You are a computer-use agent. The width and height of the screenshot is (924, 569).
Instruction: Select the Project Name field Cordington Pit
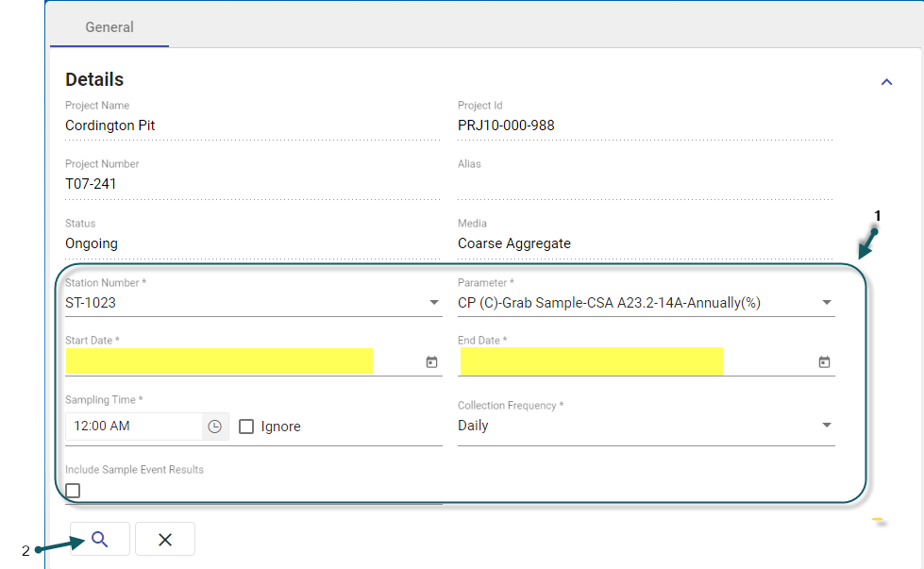point(110,126)
